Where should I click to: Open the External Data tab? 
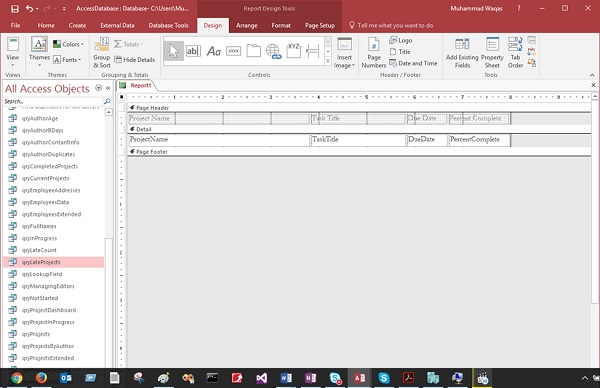(117, 25)
